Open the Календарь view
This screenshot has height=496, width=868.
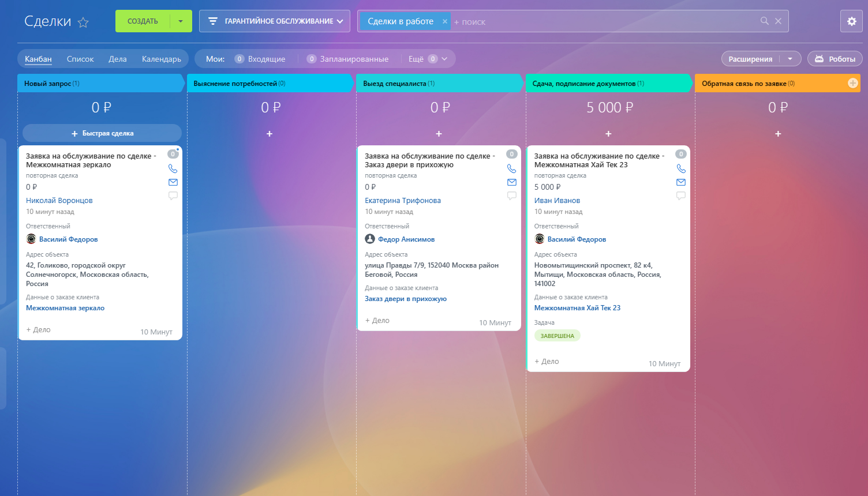click(162, 59)
